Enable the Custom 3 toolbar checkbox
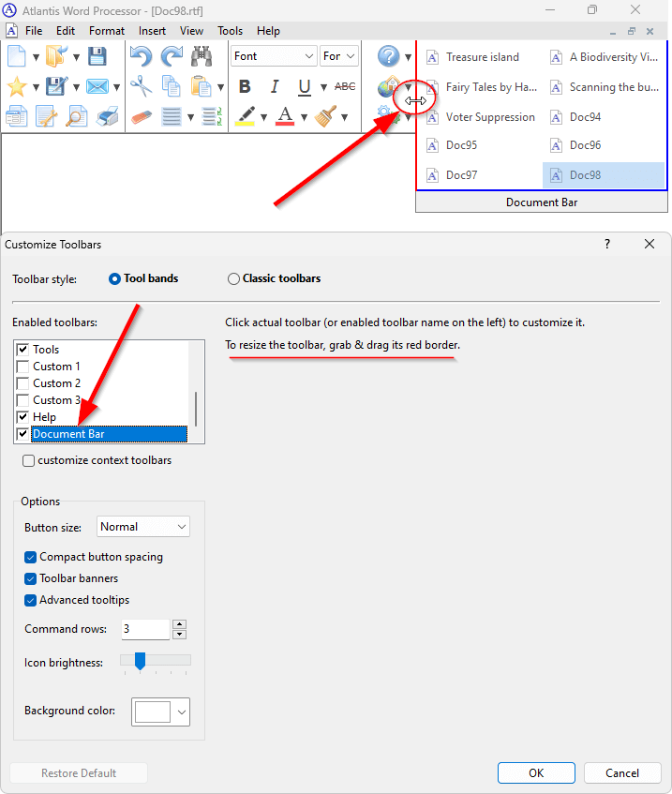The width and height of the screenshot is (672, 794). tap(22, 400)
